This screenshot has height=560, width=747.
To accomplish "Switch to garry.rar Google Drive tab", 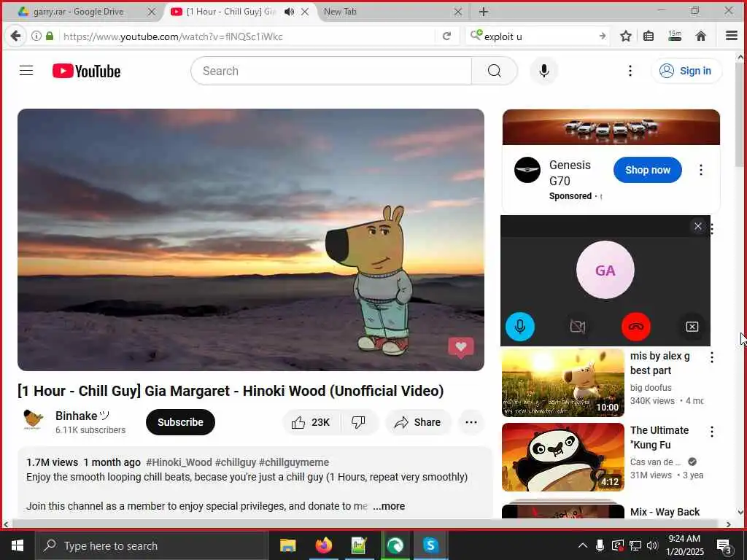I will click(79, 12).
